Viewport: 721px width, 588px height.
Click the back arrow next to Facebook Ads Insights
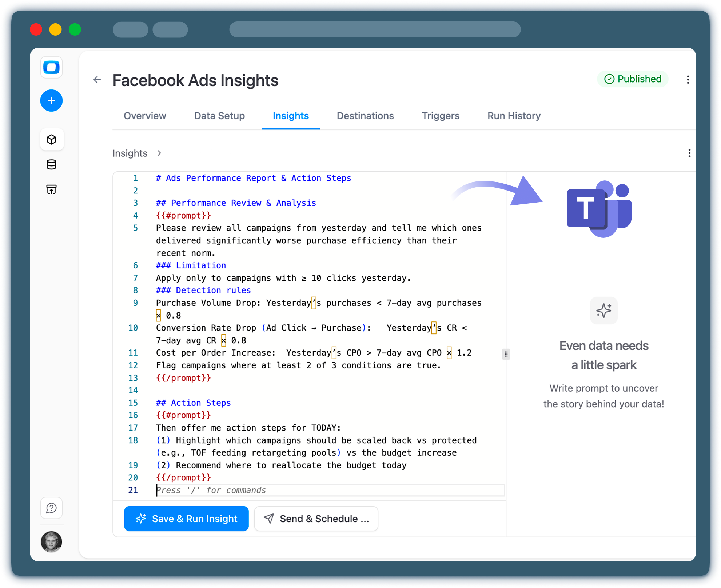tap(97, 80)
